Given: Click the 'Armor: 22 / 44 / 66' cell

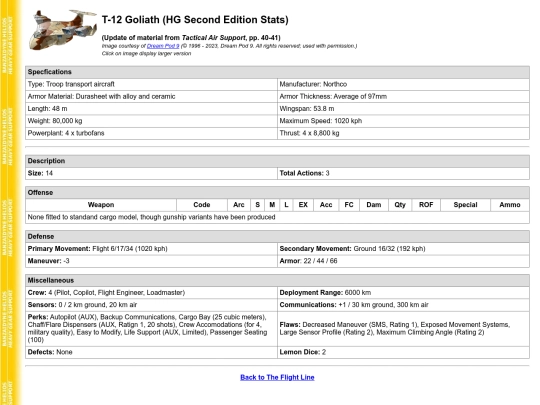Looking at the screenshot, I should (x=403, y=261).
